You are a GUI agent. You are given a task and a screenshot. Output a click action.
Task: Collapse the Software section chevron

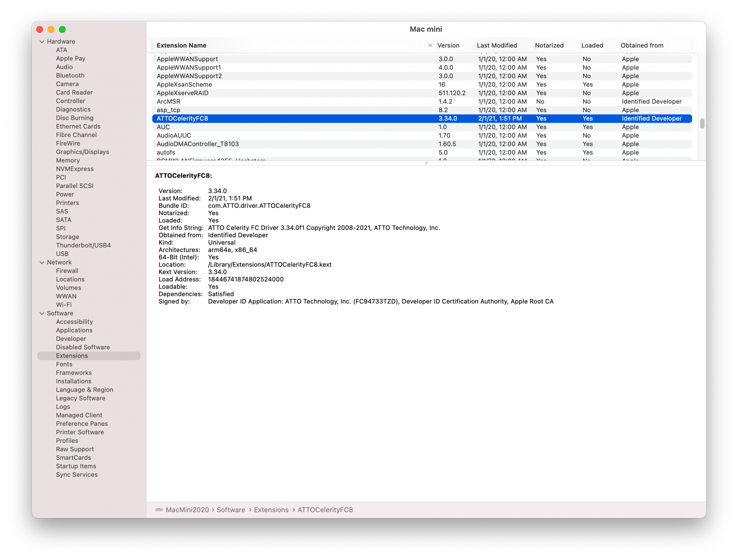tap(42, 313)
